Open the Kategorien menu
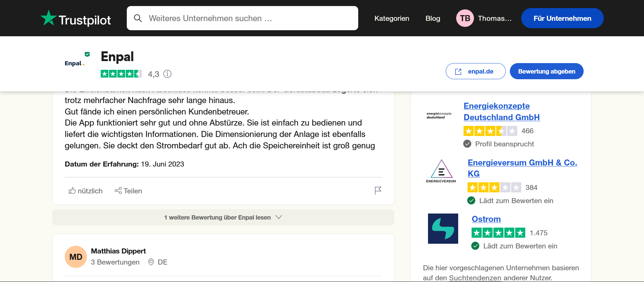The image size is (644, 282). (391, 18)
